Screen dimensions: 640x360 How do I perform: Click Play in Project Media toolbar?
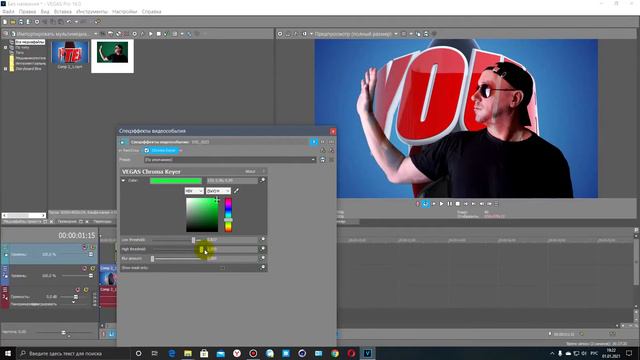(x=151, y=34)
